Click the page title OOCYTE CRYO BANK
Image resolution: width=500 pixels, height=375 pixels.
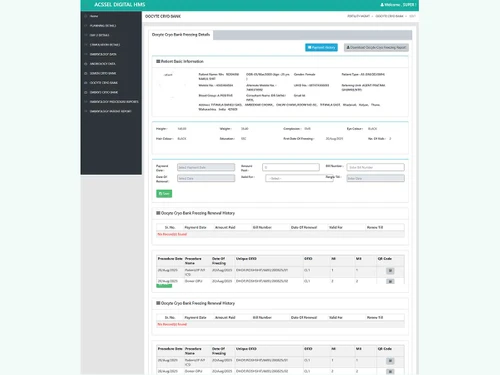point(163,16)
